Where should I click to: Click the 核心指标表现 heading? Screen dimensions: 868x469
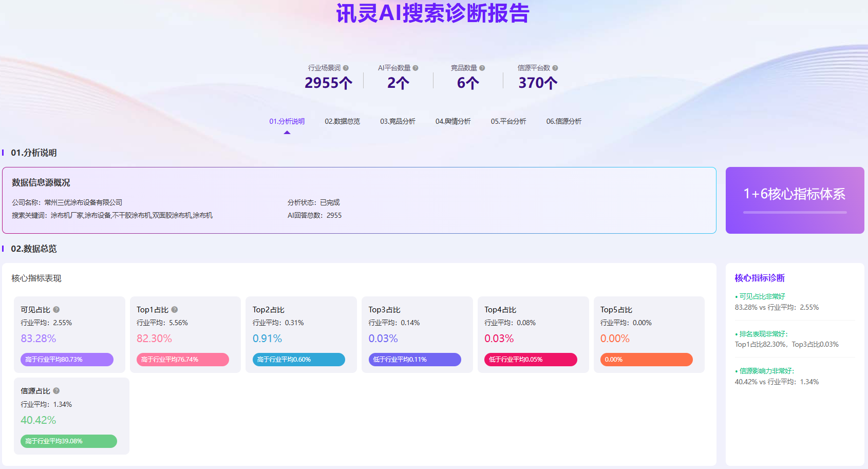tap(36, 278)
